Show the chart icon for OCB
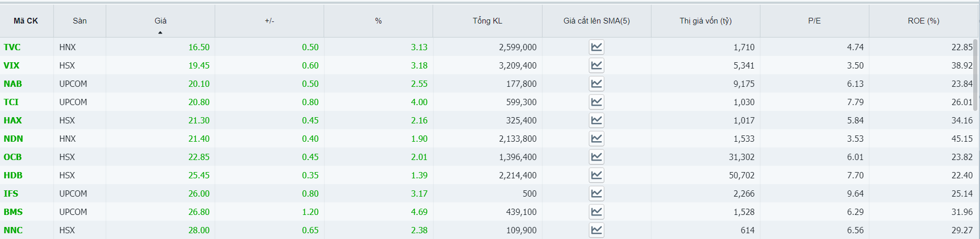Image resolution: width=980 pixels, height=239 pixels. pos(596,157)
